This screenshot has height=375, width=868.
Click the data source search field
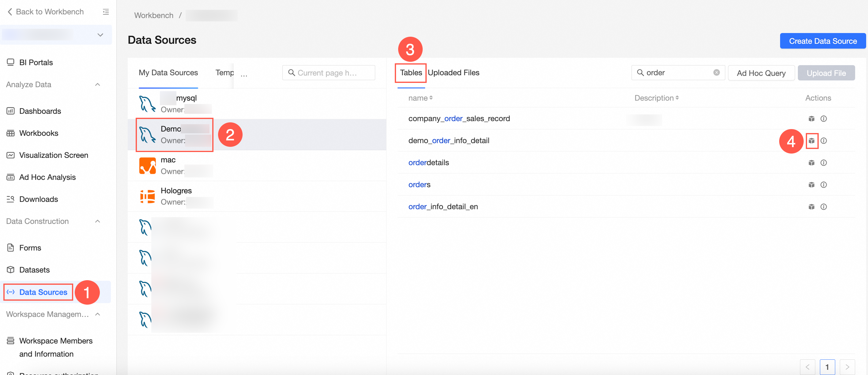[329, 73]
